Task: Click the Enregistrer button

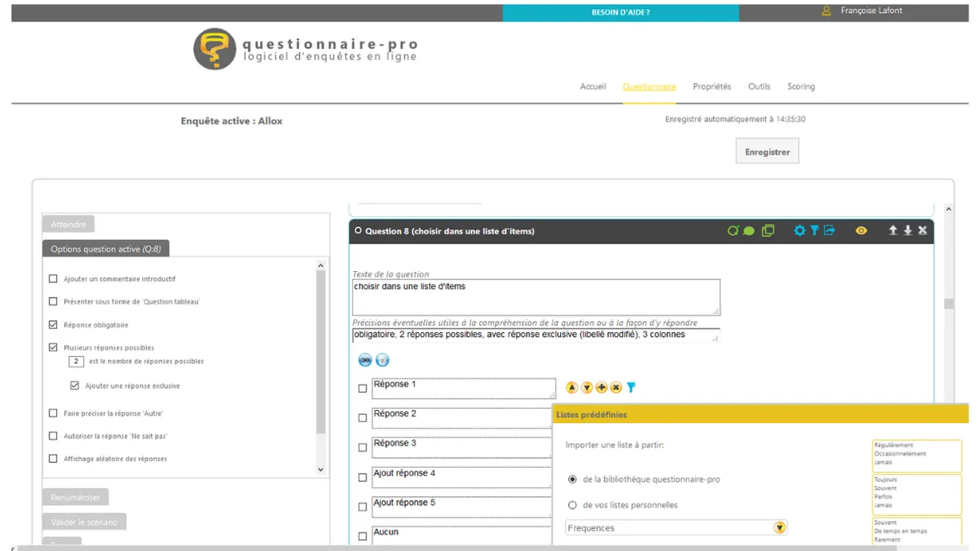Action: [x=768, y=152]
